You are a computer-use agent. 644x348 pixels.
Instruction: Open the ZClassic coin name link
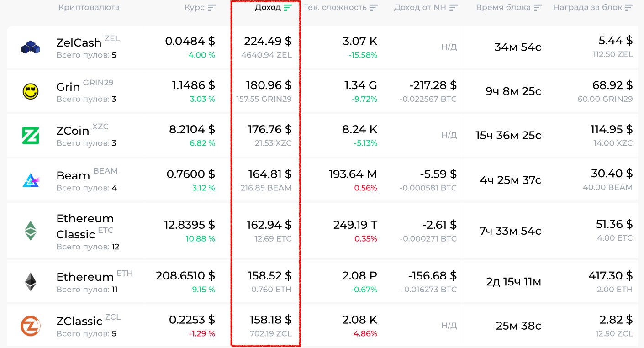pyautogui.click(x=79, y=322)
